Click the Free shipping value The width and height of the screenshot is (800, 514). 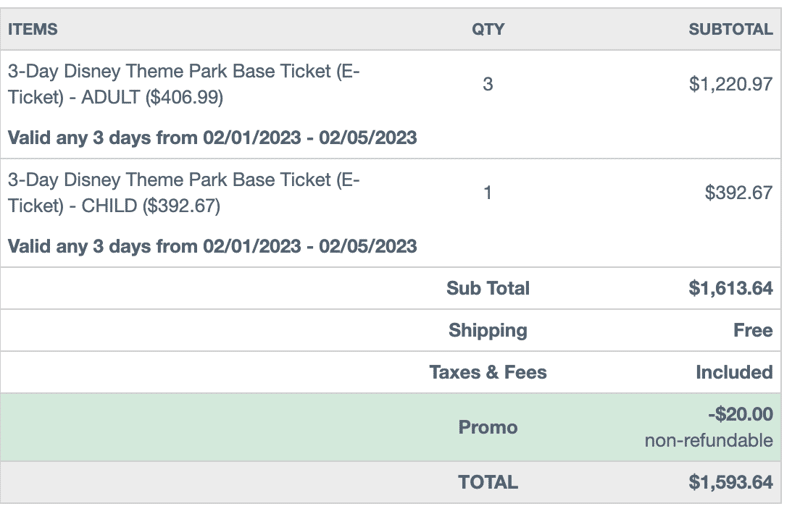point(752,330)
